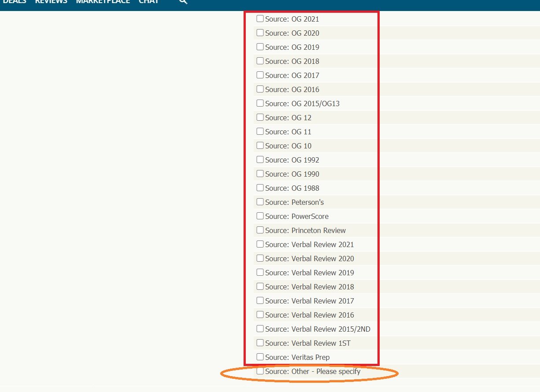Check the Source: Veritas Prep box
This screenshot has height=392, width=540.
[x=260, y=357]
